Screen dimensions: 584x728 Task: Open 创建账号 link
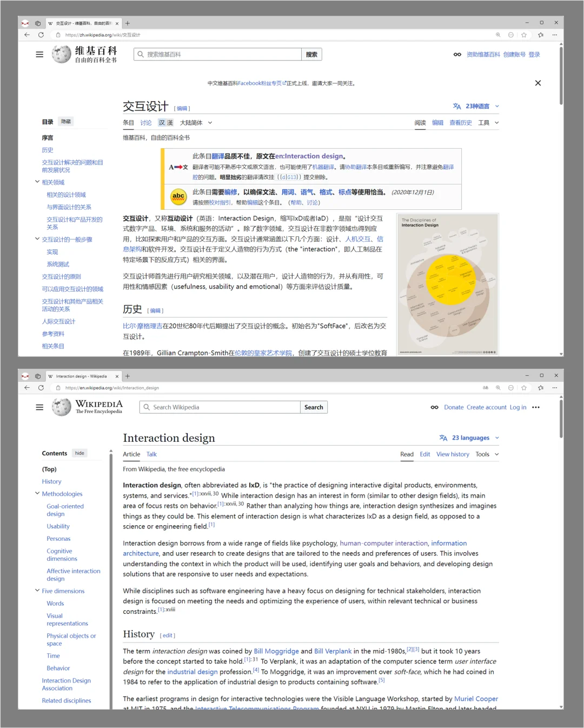[x=514, y=55]
